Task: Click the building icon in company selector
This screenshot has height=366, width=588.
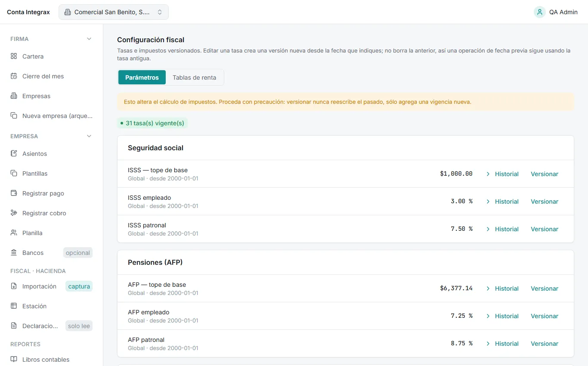Action: [x=68, y=12]
